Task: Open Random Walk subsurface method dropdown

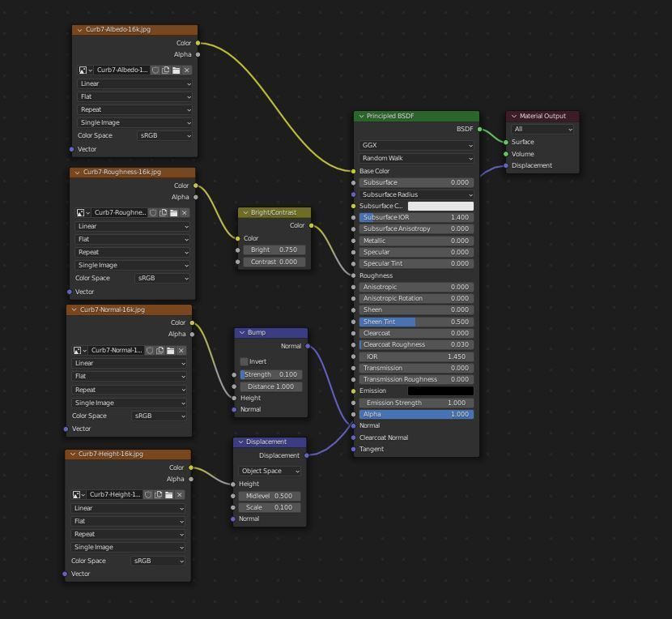Action: pyautogui.click(x=417, y=158)
